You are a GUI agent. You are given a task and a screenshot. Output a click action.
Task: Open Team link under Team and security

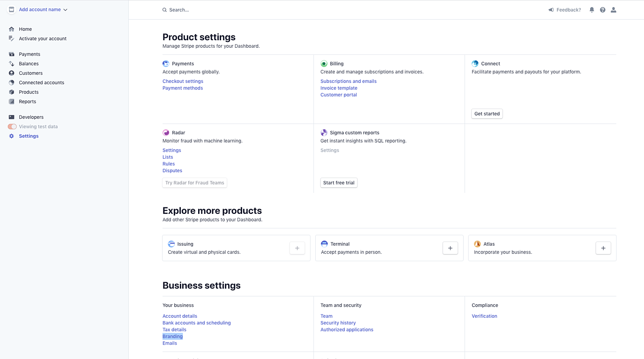coord(326,316)
